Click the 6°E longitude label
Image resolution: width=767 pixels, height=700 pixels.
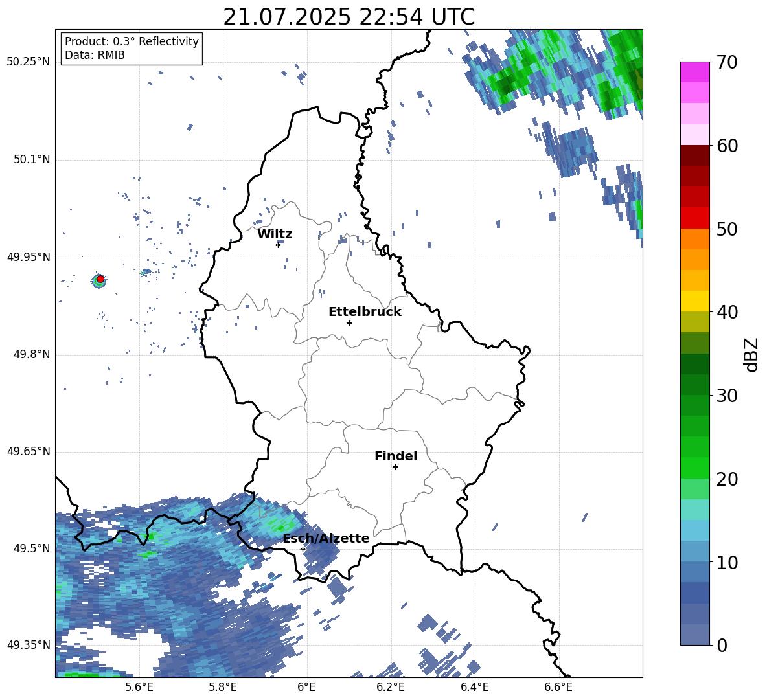coord(306,687)
